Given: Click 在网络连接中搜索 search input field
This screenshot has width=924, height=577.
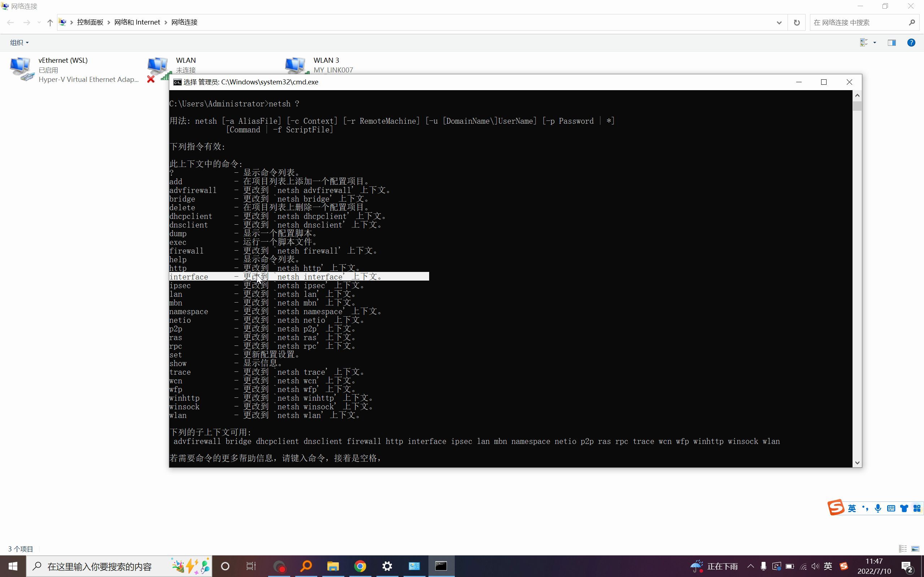Looking at the screenshot, I should click(858, 22).
